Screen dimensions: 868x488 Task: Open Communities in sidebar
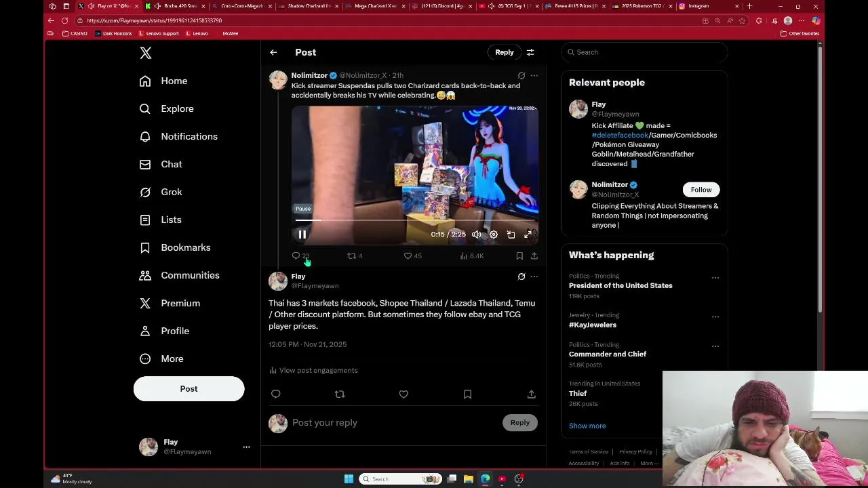click(x=180, y=275)
